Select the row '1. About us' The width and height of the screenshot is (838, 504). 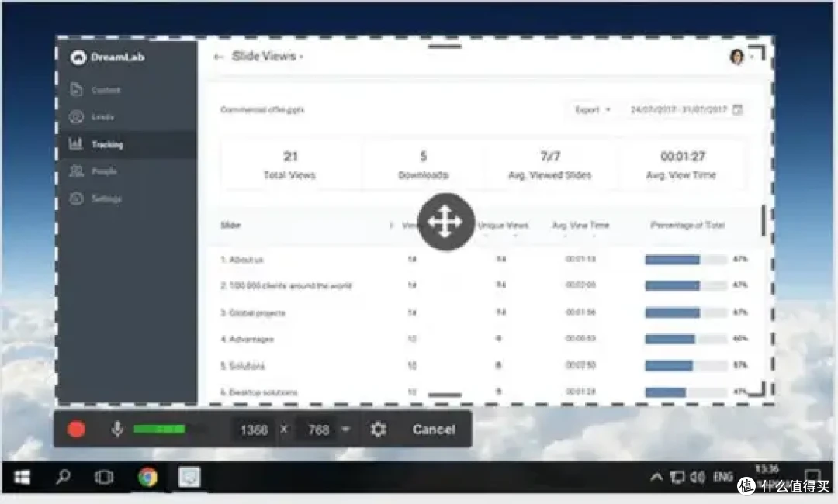(x=483, y=260)
